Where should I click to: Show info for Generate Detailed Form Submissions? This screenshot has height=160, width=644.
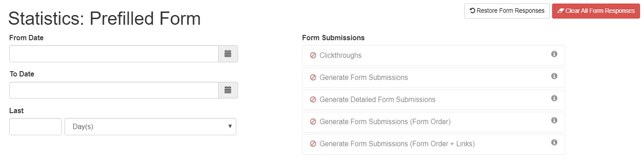coord(554,98)
